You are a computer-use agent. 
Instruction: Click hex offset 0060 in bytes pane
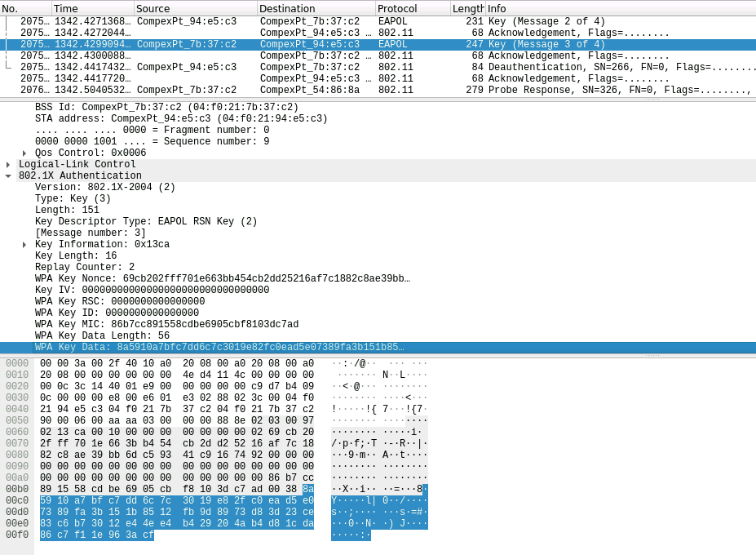(17, 432)
